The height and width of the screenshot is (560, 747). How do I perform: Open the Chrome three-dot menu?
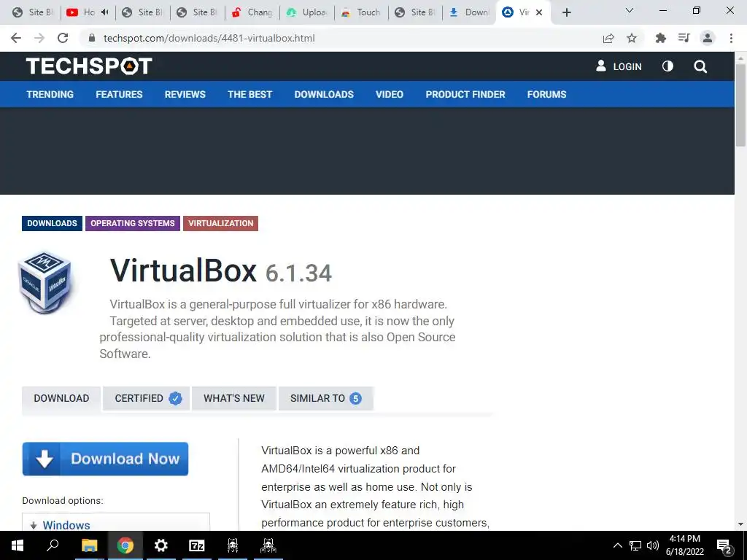(731, 38)
